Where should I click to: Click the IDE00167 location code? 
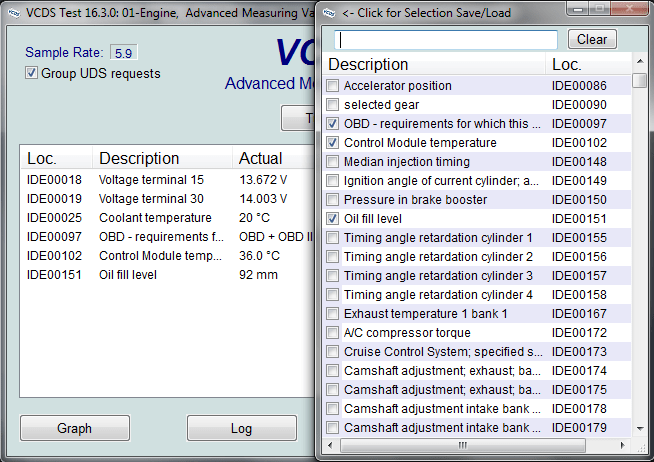(579, 314)
